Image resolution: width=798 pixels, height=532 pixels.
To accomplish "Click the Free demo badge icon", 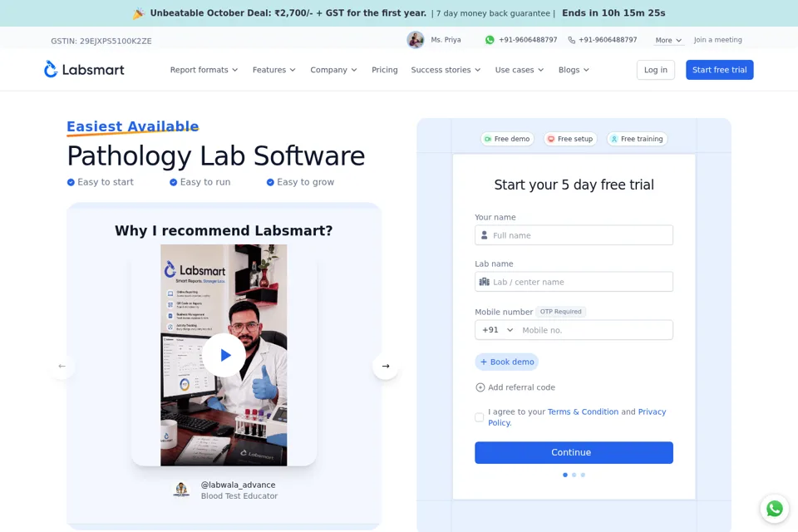I will click(x=488, y=139).
